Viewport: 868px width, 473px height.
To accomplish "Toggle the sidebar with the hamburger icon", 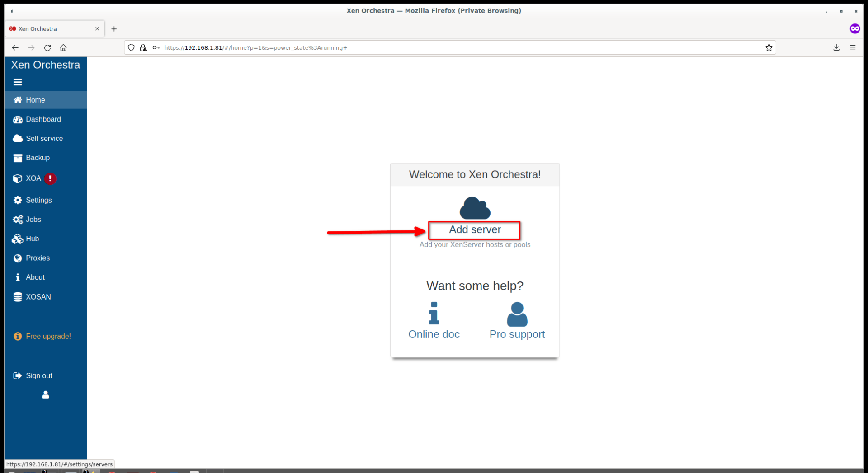I will 18,82.
